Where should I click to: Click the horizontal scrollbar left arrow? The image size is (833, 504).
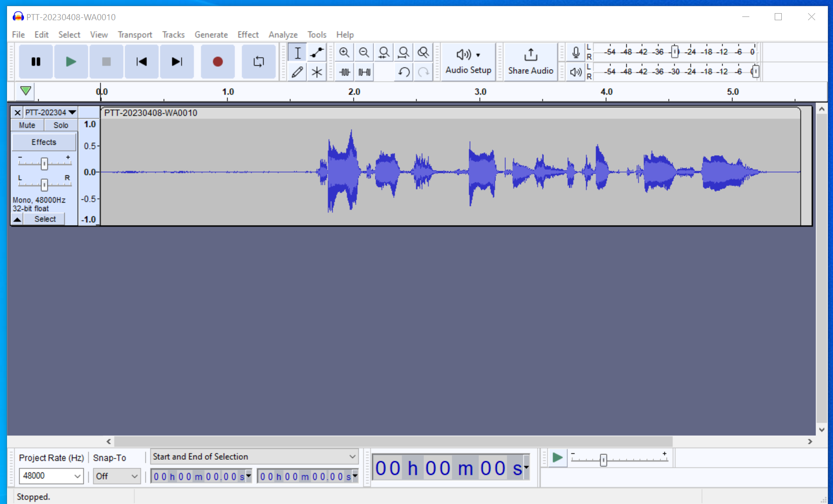tap(109, 441)
